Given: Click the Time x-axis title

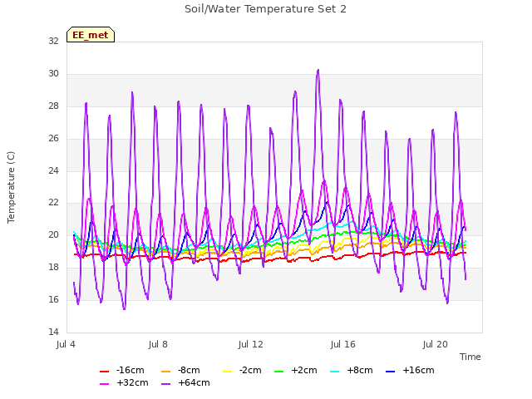Looking at the screenshot, I should tap(470, 357).
